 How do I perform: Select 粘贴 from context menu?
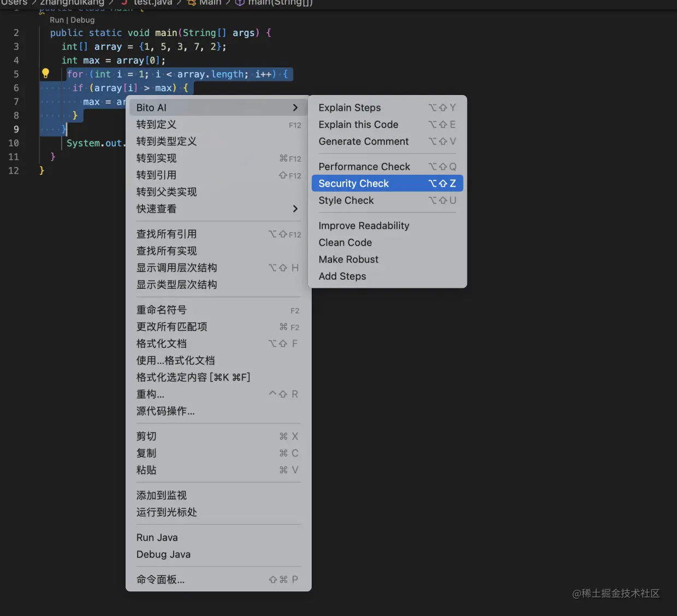[x=218, y=470]
